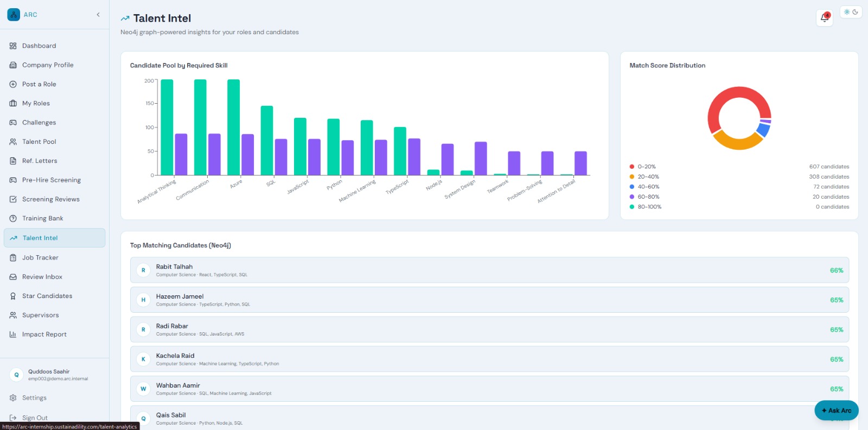Open Dashboard from the sidebar icon
The height and width of the screenshot is (430, 868).
pos(13,46)
